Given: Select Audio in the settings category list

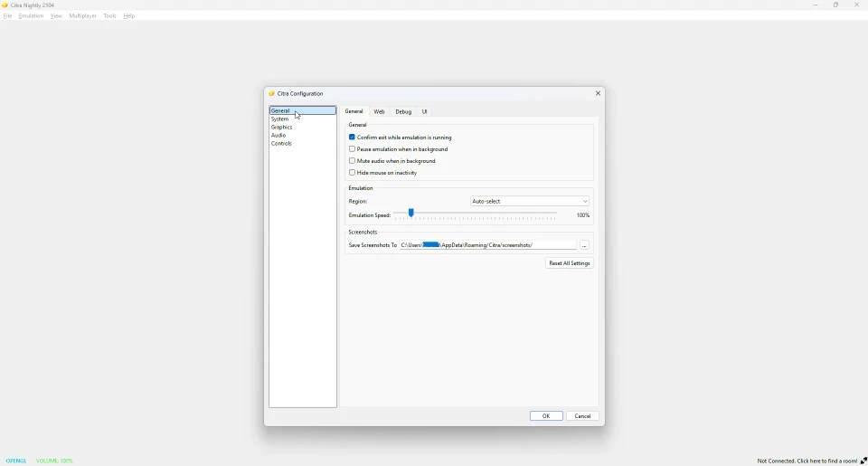Looking at the screenshot, I should click(302, 135).
